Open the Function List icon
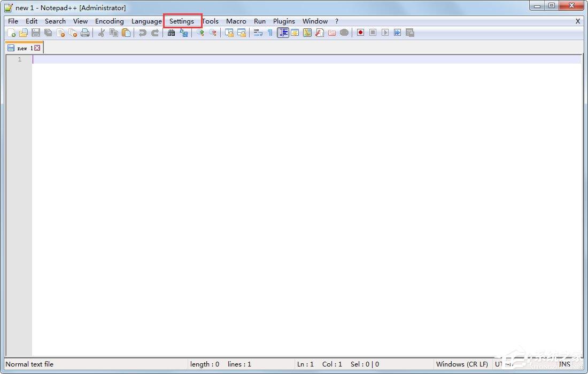The image size is (588, 374). click(x=320, y=33)
